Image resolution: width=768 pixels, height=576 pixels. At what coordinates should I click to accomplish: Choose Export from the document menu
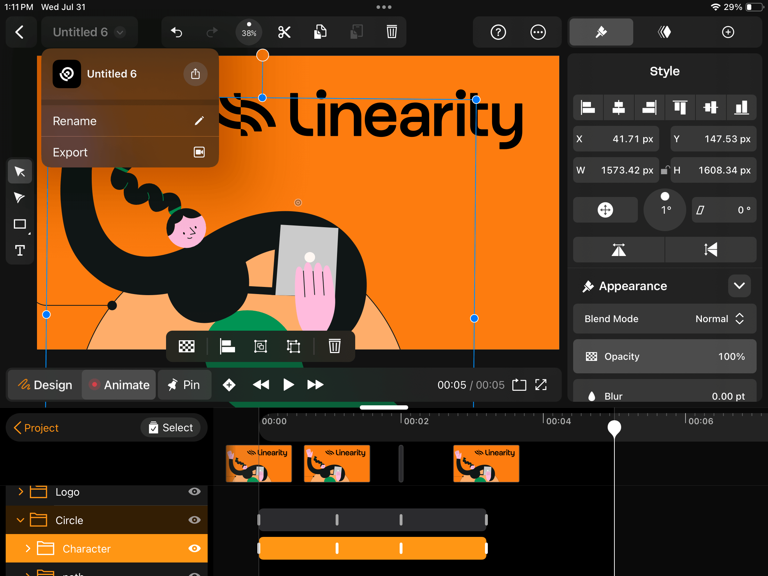[x=130, y=152]
